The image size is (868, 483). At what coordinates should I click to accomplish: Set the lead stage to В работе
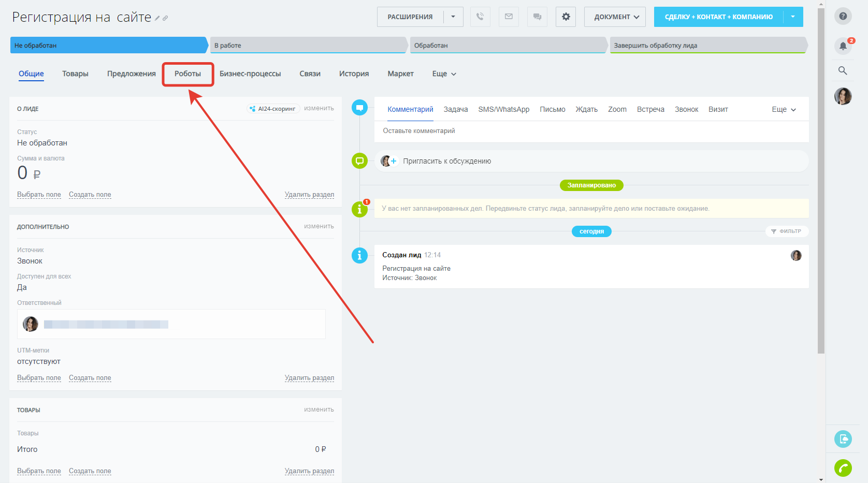point(308,46)
